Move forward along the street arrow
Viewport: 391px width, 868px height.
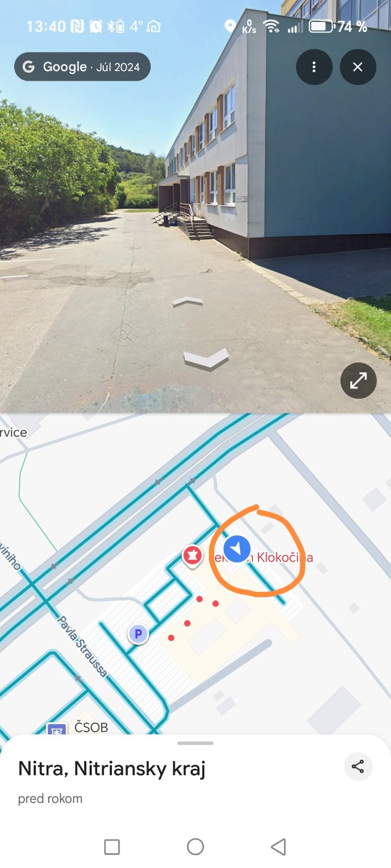[x=187, y=302]
